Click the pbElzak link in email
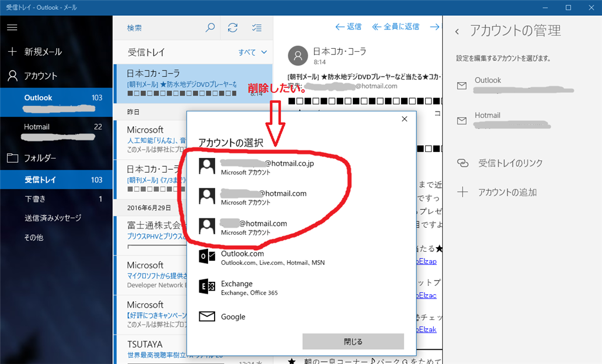This screenshot has height=364, width=602. (x=427, y=329)
